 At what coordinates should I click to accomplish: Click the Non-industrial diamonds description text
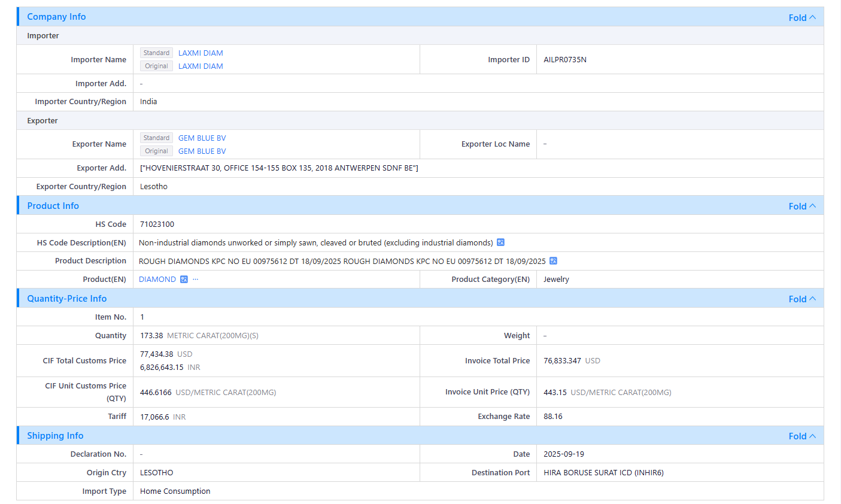pos(316,242)
